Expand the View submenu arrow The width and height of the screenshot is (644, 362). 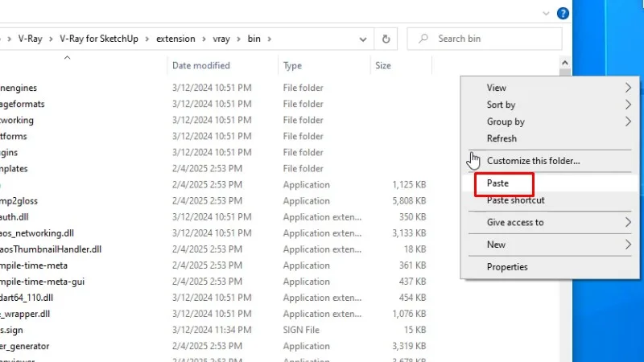628,88
